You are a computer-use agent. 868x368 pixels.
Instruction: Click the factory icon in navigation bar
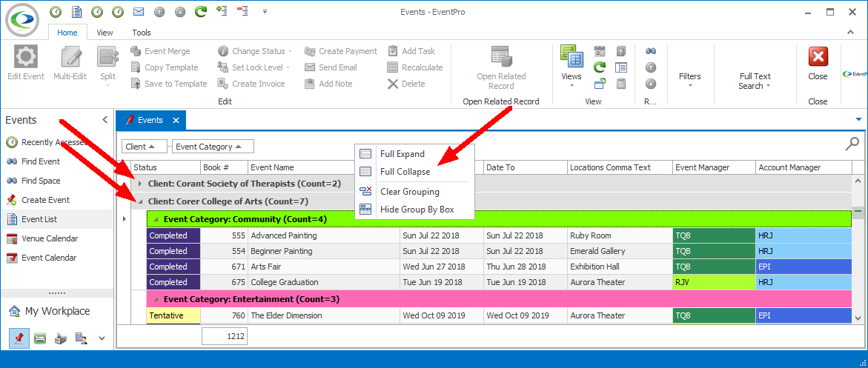[60, 338]
